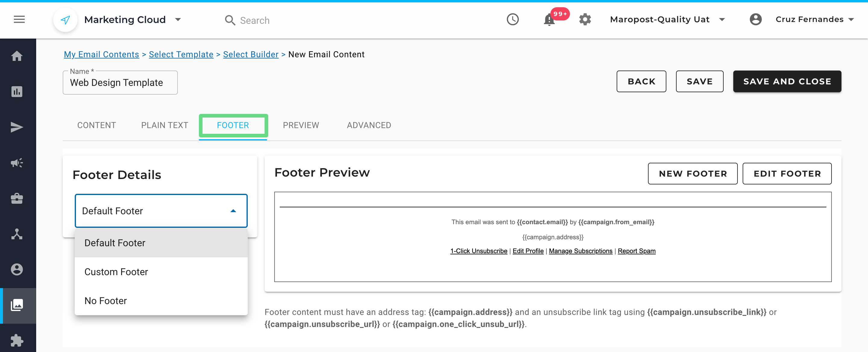Choose Custom Footer from the list
This screenshot has width=868, height=352.
tap(116, 272)
